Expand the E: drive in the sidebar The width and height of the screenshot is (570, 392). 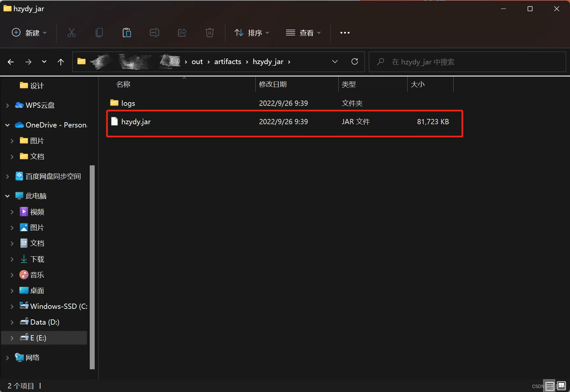pos(12,338)
